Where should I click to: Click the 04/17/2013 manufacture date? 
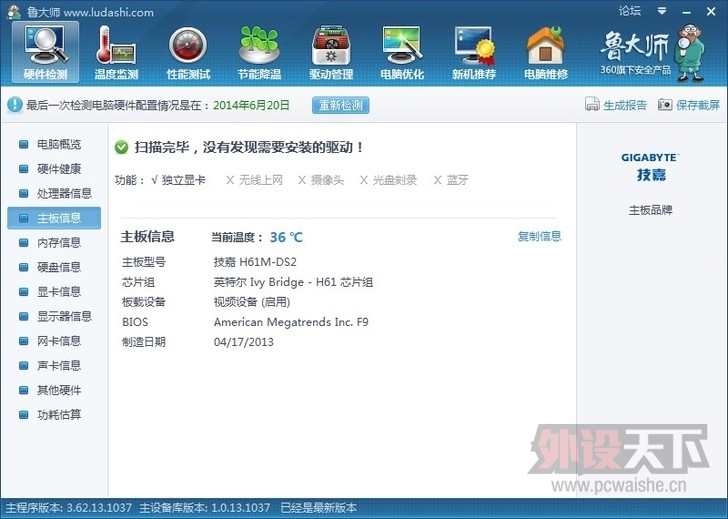tap(243, 342)
